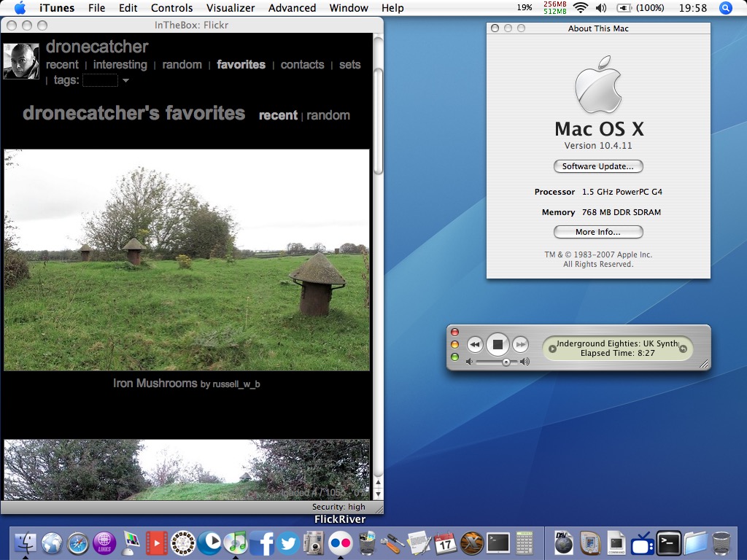This screenshot has height=560, width=747.
Task: Click the Iron Mushrooms title link
Action: (x=155, y=384)
